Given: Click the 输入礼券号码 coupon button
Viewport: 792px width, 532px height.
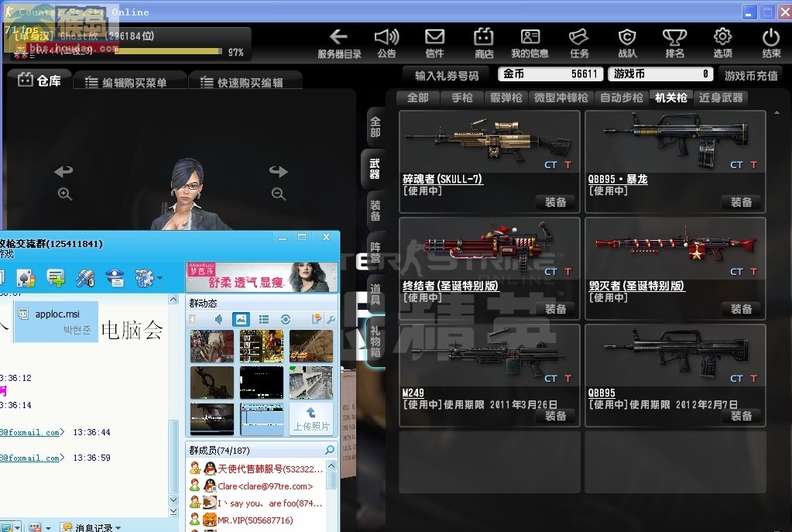Looking at the screenshot, I should click(447, 76).
